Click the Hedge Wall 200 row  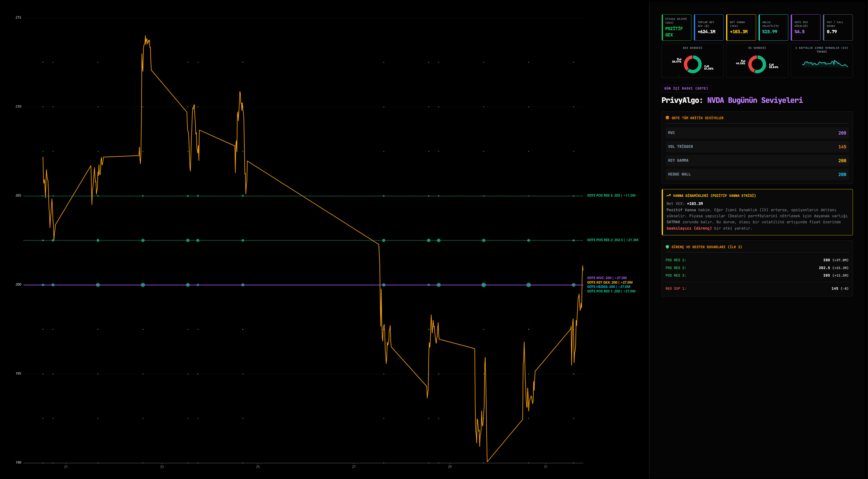[x=757, y=174]
